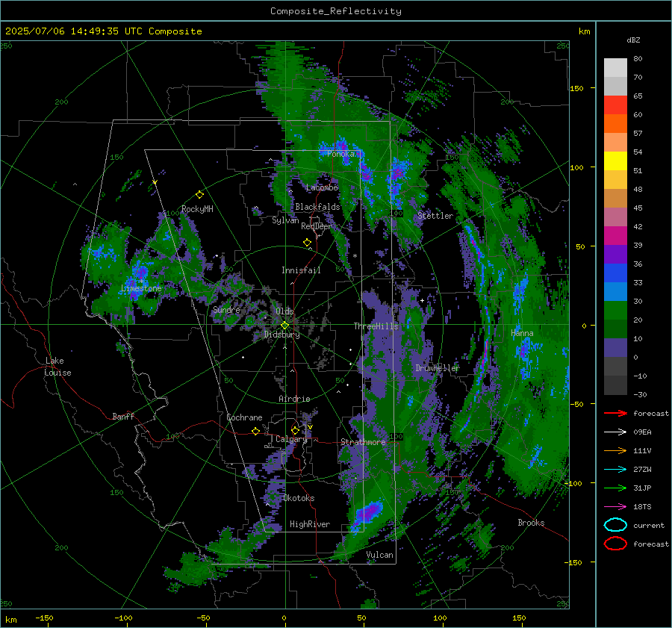The height and width of the screenshot is (628, 672).
Task: Click the Sylvan label on the map
Action: (285, 220)
